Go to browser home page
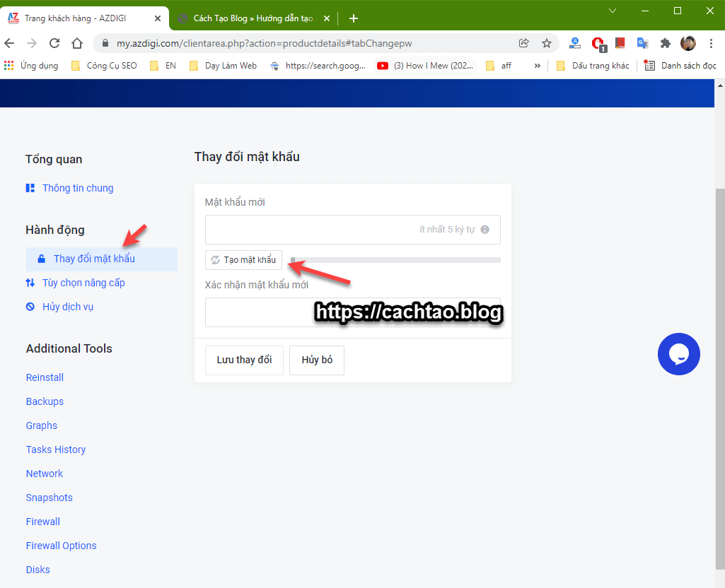725x588 pixels. click(77, 43)
